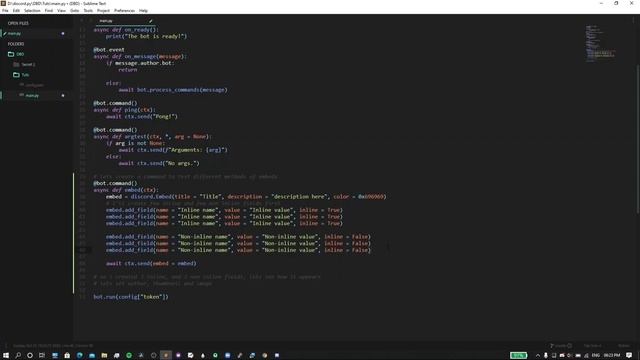640x360 pixels.
Task: Click the ENG language indicator
Action: pyautogui.click(x=596, y=356)
